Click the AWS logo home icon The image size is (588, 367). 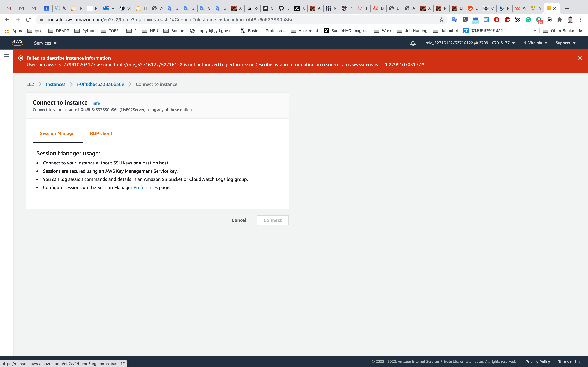[17, 43]
